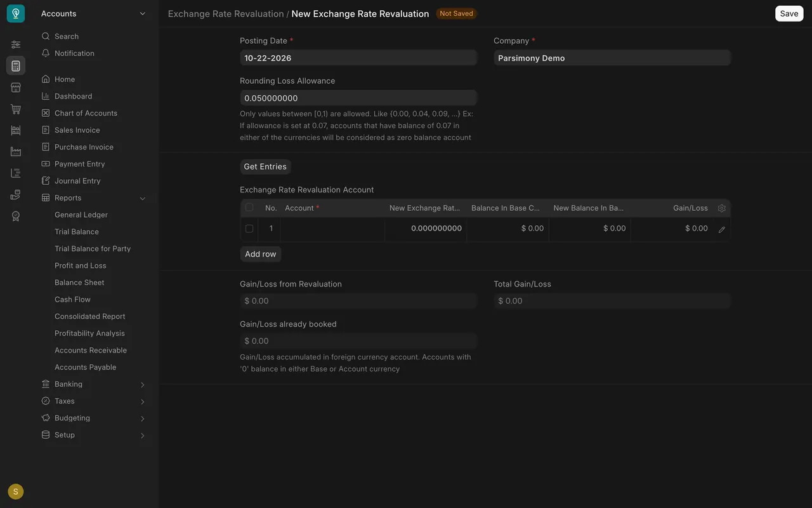Click the pencil edit icon in row 1
This screenshot has width=812, height=508.
(x=721, y=229)
